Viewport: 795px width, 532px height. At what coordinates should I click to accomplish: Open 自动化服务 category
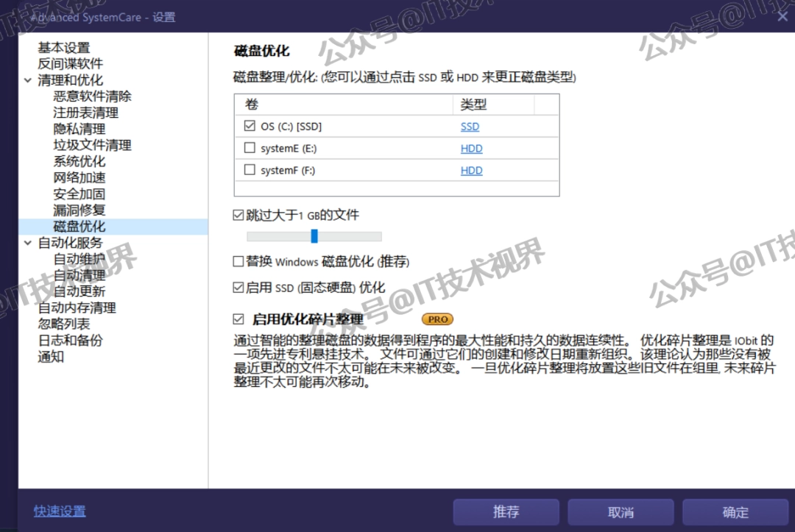(x=70, y=243)
